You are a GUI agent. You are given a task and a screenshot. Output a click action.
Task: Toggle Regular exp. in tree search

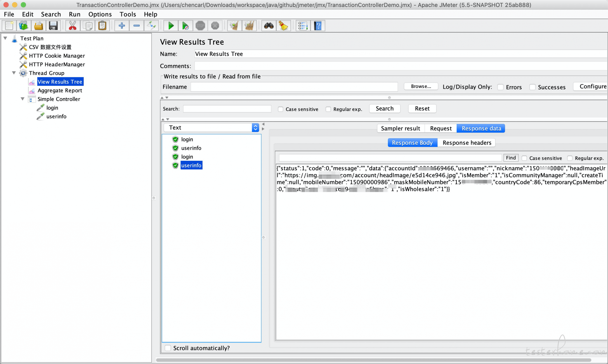[x=328, y=109]
